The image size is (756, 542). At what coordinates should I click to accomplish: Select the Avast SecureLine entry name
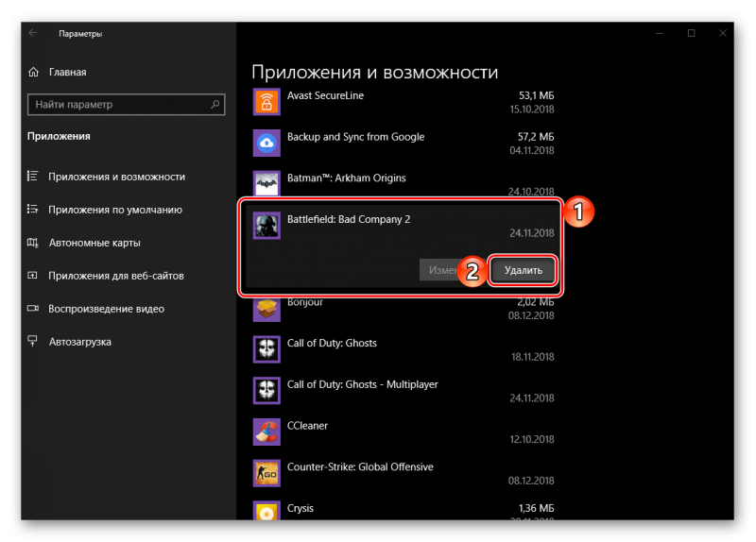(325, 95)
